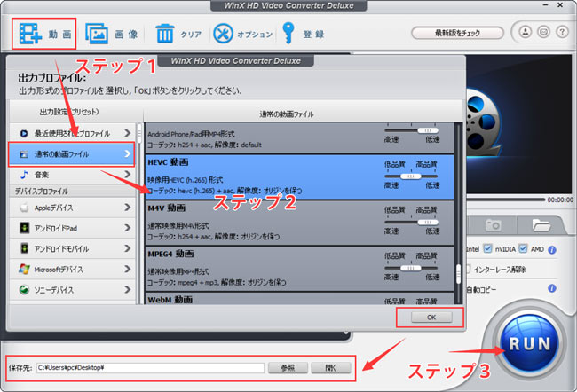Screen dimensions: 577x392
Task: Select the WebM 動画 profile
Action: 299,299
